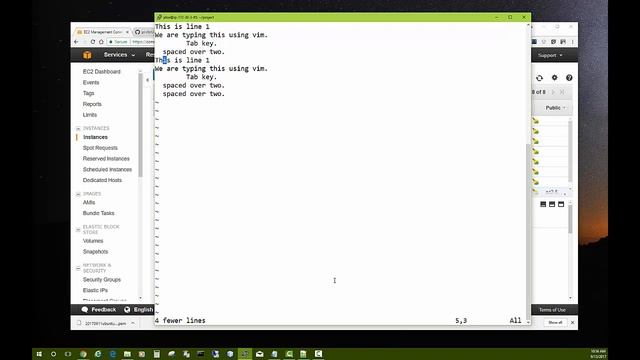Open Chrome three-dot menu

pyautogui.click(x=572, y=42)
